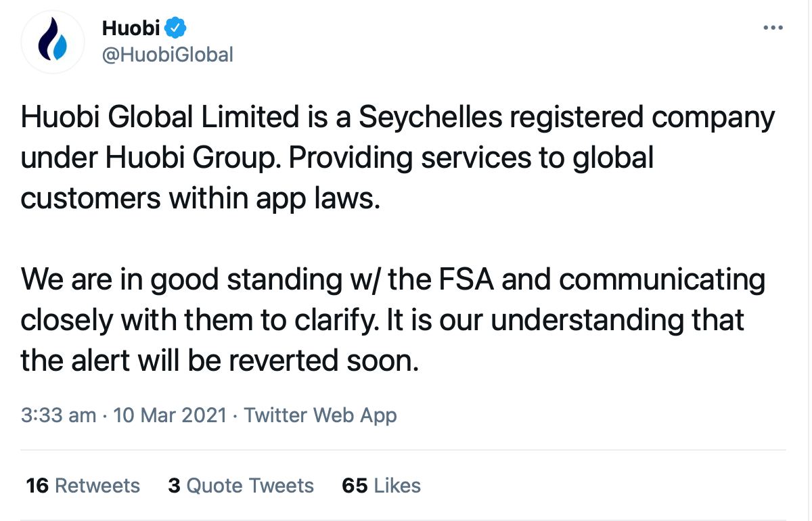Open the three-dot more options menu

coord(772,28)
